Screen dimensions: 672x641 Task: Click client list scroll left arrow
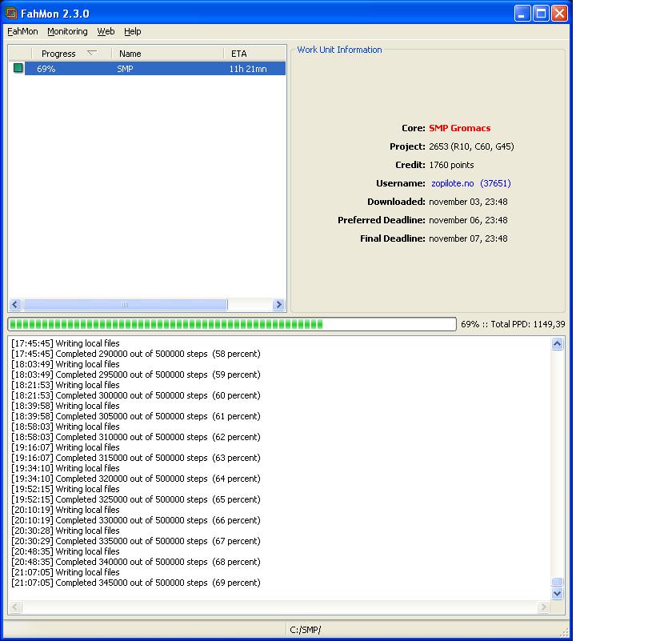tap(15, 304)
